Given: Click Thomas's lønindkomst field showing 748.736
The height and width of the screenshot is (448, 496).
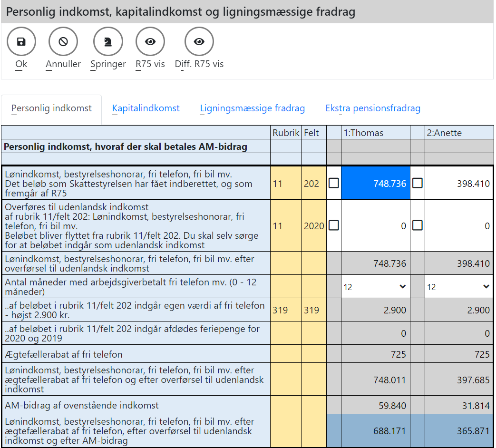Looking at the screenshot, I should pyautogui.click(x=375, y=183).
